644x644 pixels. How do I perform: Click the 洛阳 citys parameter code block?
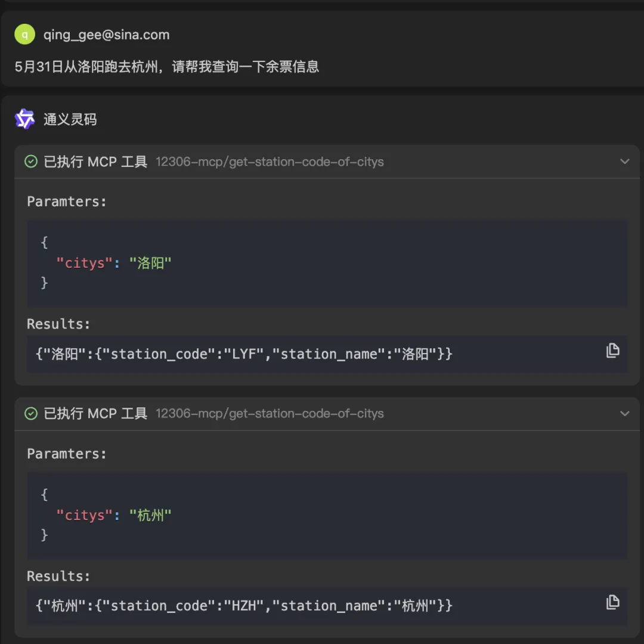coord(327,264)
